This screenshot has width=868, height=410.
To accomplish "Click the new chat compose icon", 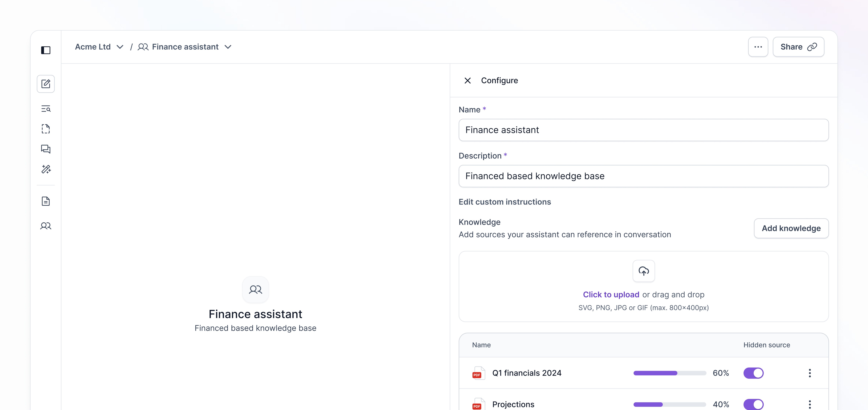I will 46,84.
